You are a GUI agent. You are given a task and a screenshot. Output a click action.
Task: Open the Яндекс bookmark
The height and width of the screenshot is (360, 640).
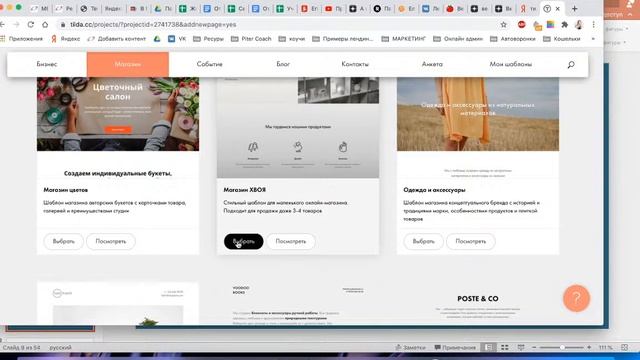[x=65, y=39]
